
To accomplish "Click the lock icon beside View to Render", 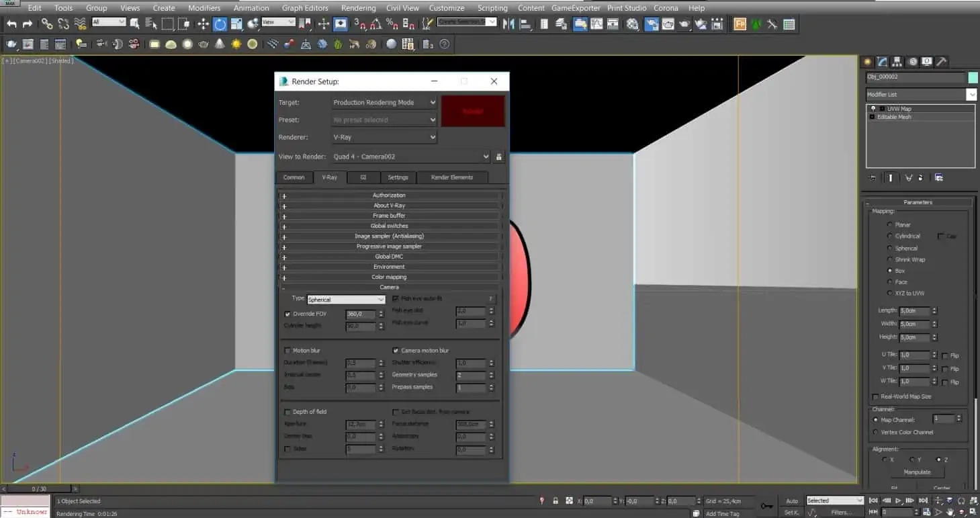I will pos(498,157).
